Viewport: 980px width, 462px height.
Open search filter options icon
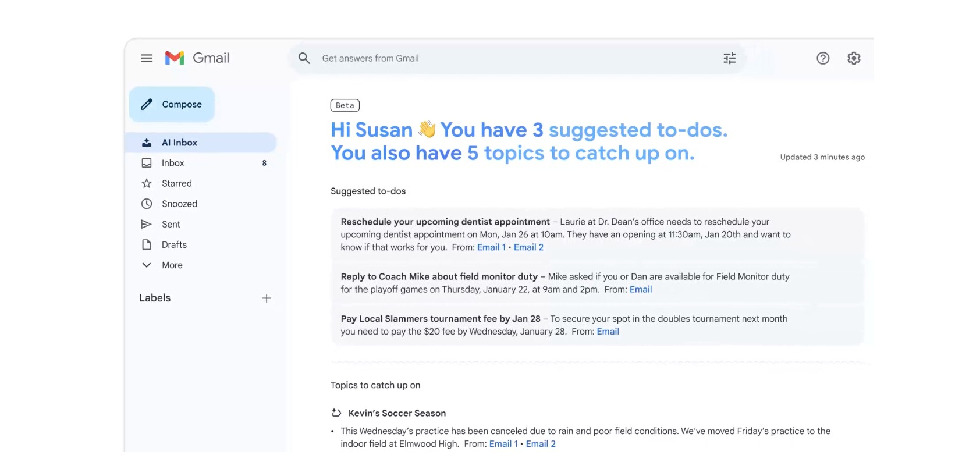(x=729, y=58)
